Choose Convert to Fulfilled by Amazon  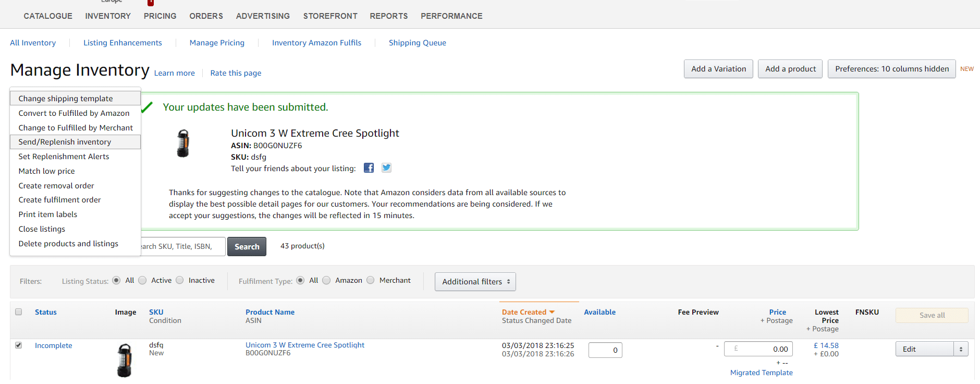76,113
